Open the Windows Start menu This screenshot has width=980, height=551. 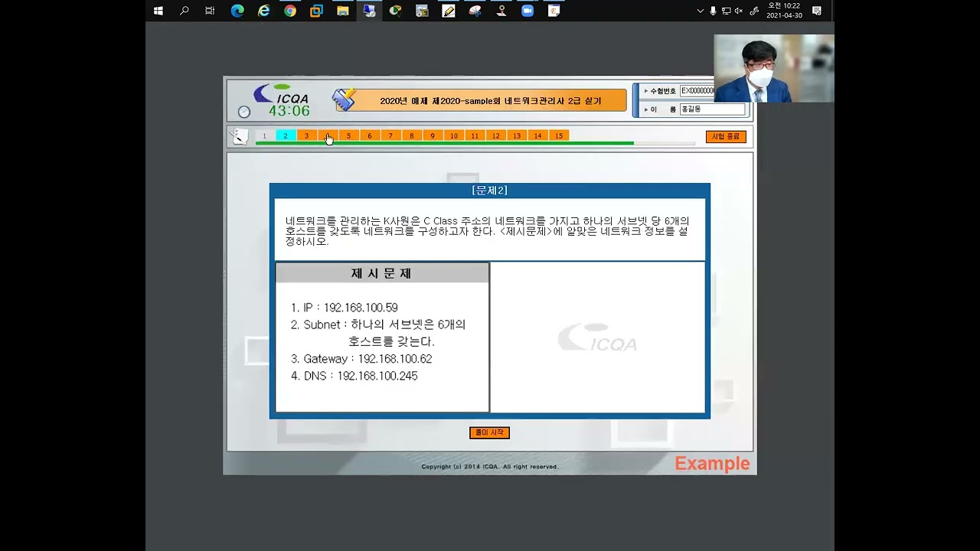point(158,11)
